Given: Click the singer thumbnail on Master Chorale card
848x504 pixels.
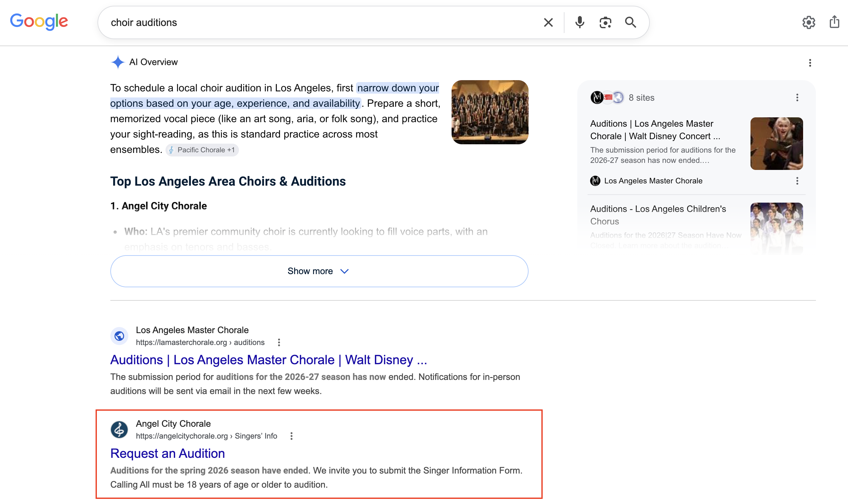Looking at the screenshot, I should [777, 144].
